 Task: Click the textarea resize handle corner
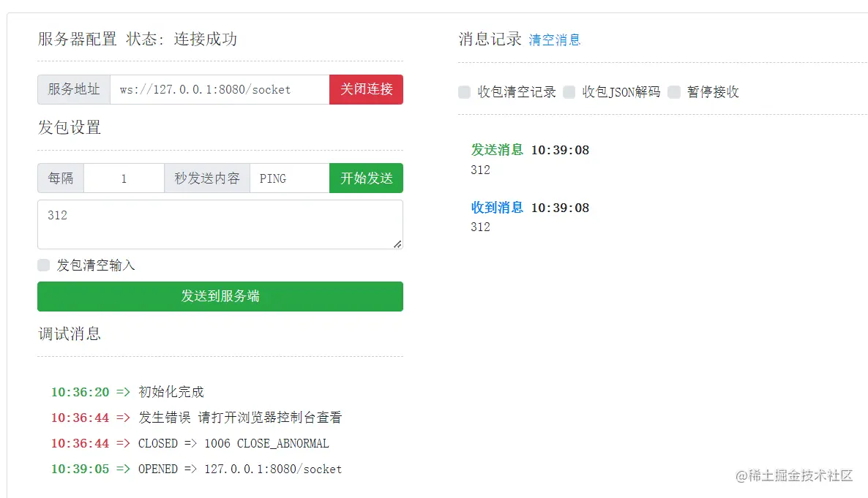pos(397,244)
